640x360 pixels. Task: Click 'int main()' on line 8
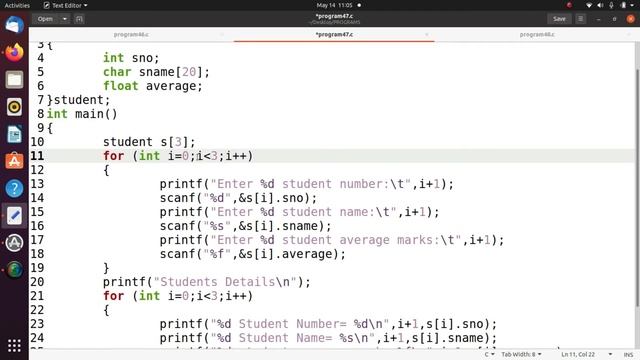point(82,114)
